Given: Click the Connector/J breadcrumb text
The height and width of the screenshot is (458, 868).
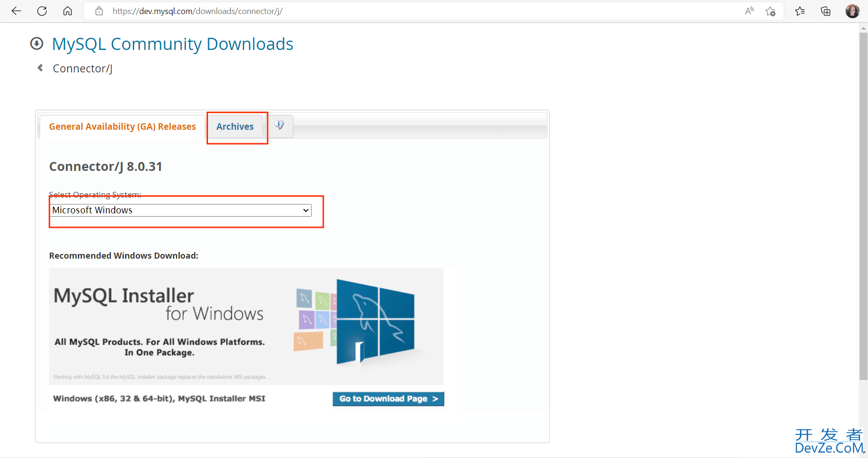Looking at the screenshot, I should (x=83, y=69).
